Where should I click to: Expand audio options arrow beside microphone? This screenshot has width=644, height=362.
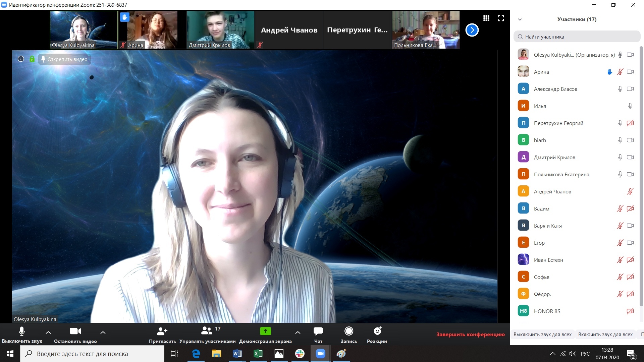[x=48, y=333]
